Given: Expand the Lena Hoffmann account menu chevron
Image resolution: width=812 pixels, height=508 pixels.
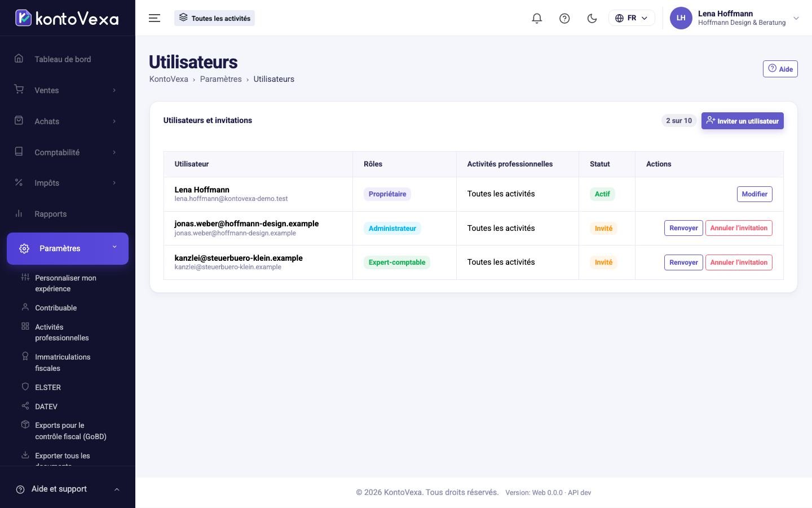Looking at the screenshot, I should coord(796,18).
